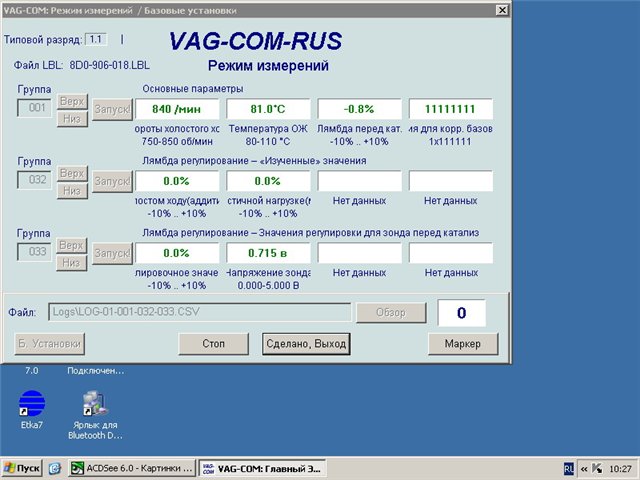The height and width of the screenshot is (480, 640).
Task: Click the -0.8% lambda value
Action: pos(360,109)
